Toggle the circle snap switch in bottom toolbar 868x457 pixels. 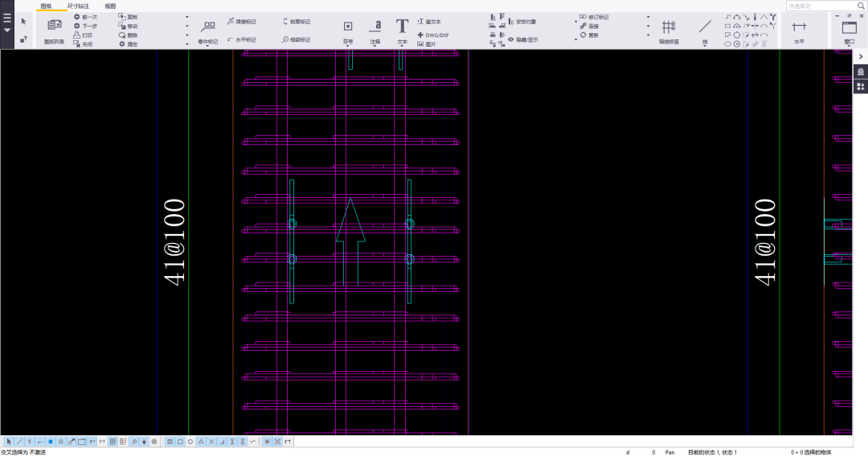[190, 442]
